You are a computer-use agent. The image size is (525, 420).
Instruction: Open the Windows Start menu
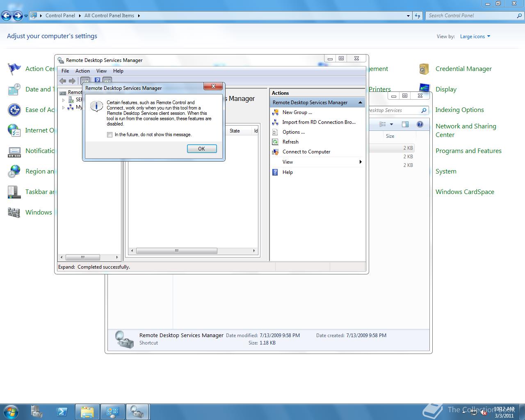11,411
